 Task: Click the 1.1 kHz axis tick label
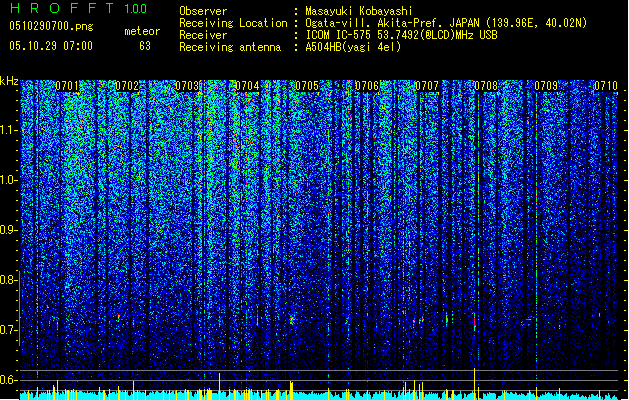coord(9,130)
